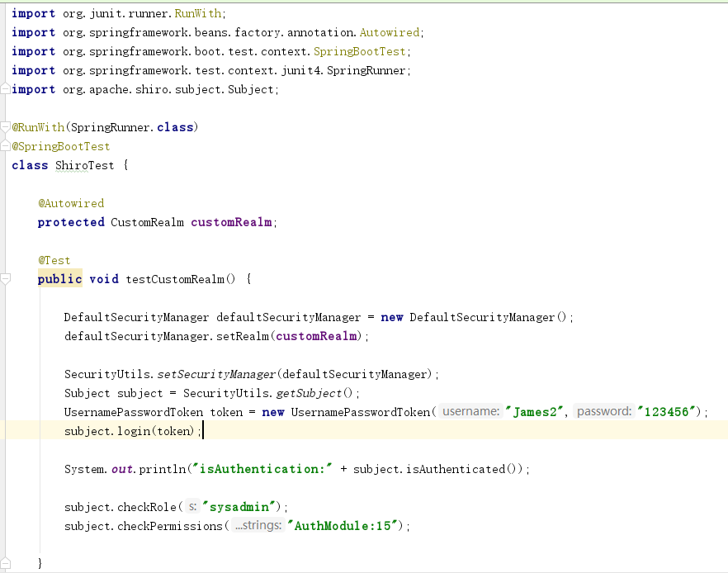Click customRealm argument inside setRealm call
The image size is (728, 573).
pyautogui.click(x=316, y=336)
